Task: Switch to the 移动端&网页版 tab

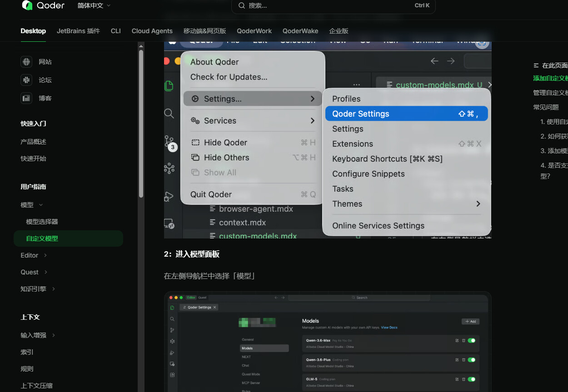Action: point(204,31)
